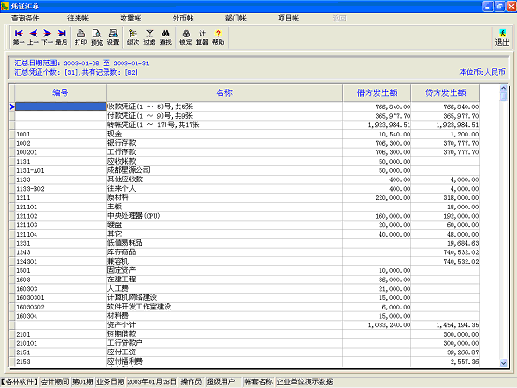Open the 外币账 menu
This screenshot has width=517, height=388.
(183, 18)
